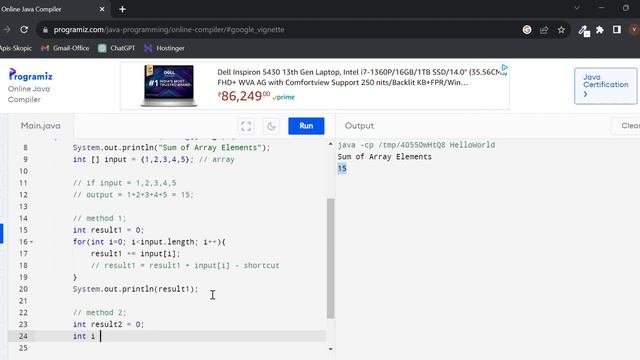Click the highlighted output value 15
Screen dimensions: 640x360
coord(342,169)
